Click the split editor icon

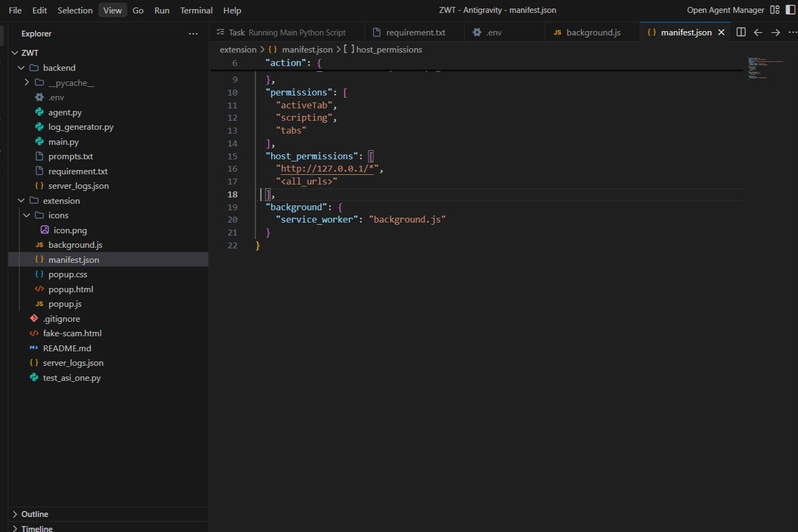(x=741, y=32)
